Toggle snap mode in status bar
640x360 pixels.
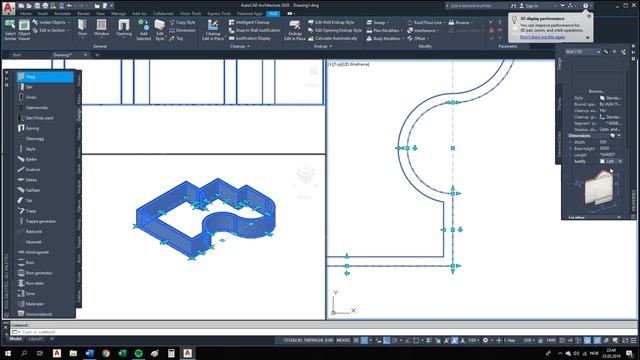(x=364, y=340)
